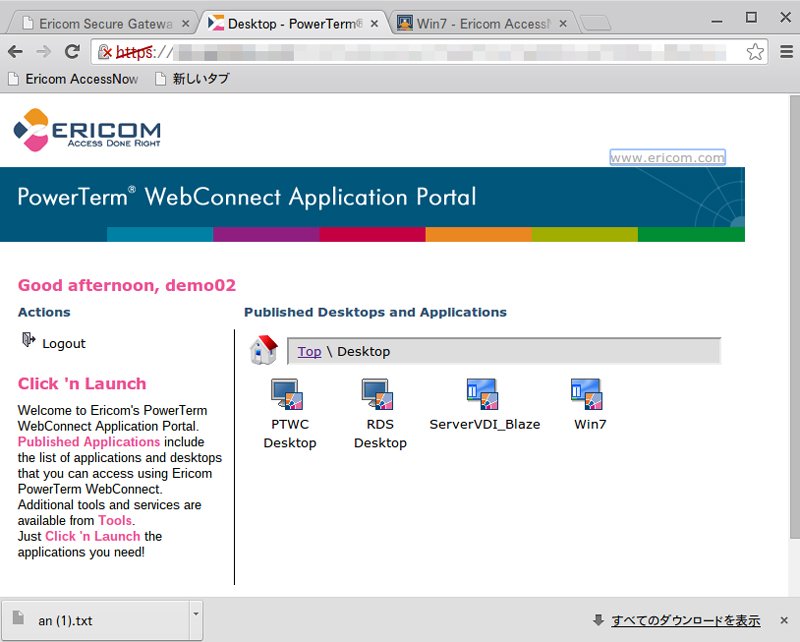Click the Published Applications pink text
800x642 pixels.
click(89, 441)
